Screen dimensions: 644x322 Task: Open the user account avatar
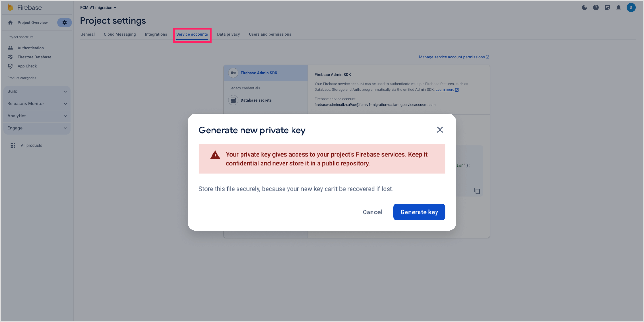[x=631, y=7]
